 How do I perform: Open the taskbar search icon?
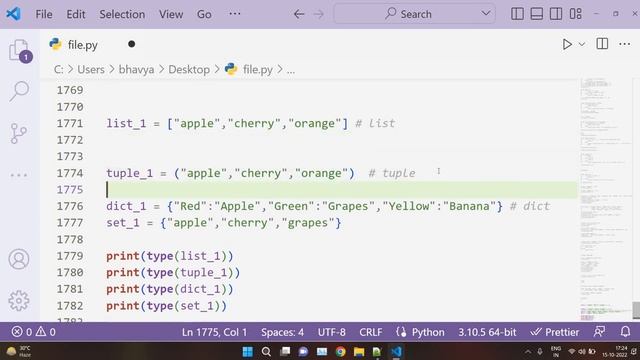coord(266,351)
